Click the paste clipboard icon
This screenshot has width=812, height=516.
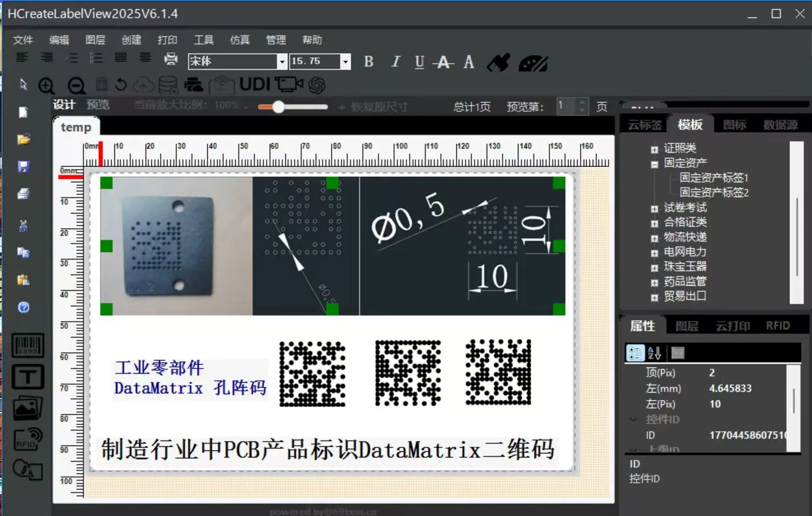[24, 280]
